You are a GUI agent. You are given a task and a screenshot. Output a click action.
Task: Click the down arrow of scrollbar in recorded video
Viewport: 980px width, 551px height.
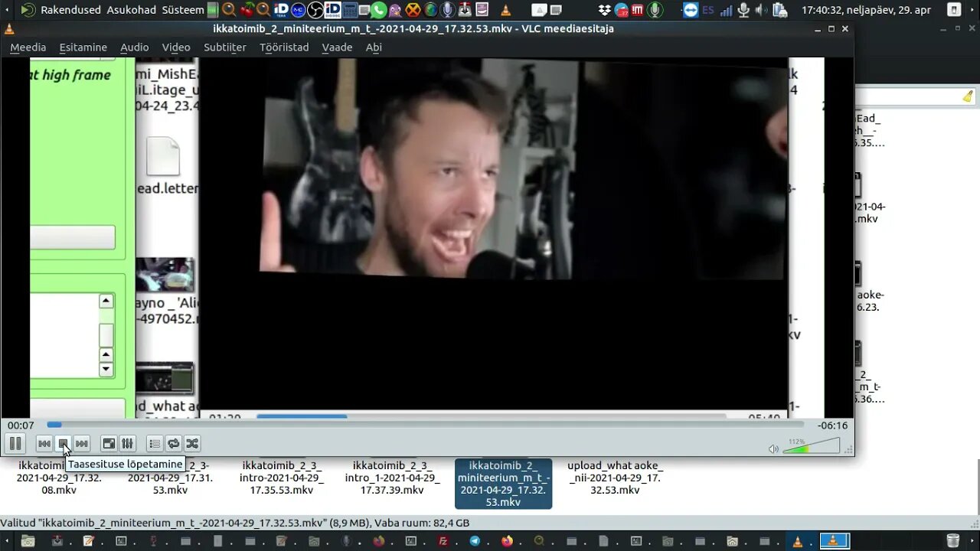pos(106,370)
